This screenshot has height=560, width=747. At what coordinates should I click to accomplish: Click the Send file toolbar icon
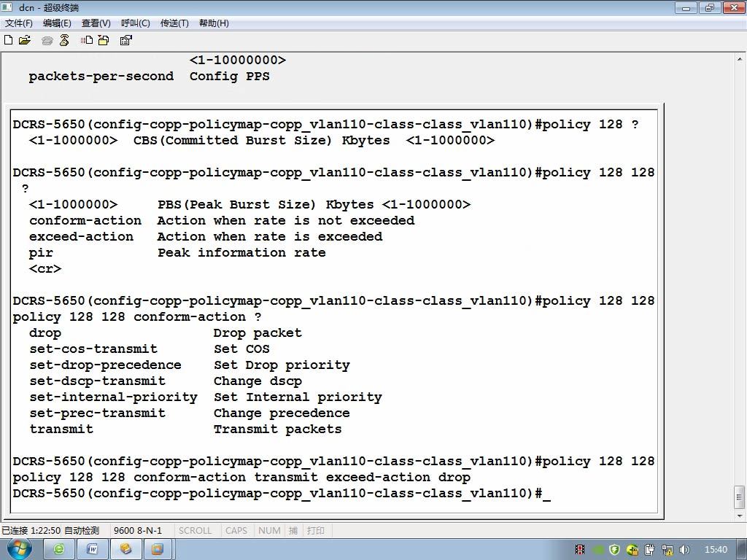87,40
